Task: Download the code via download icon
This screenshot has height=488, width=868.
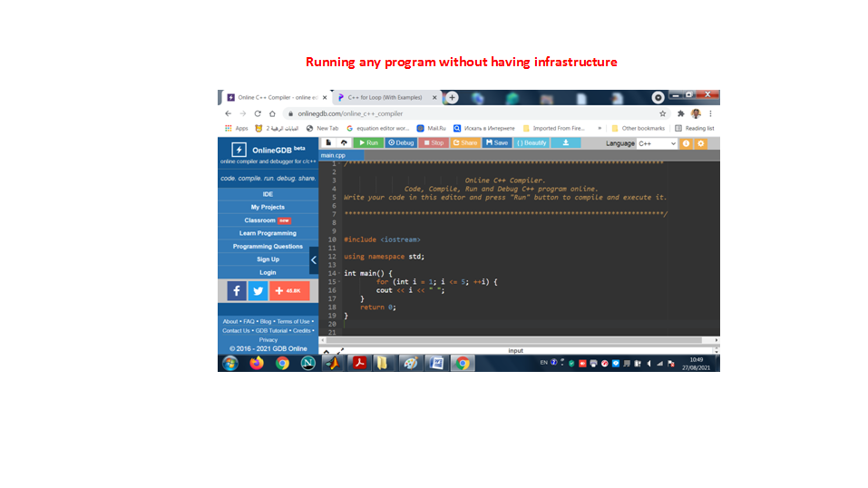Action: [x=566, y=143]
